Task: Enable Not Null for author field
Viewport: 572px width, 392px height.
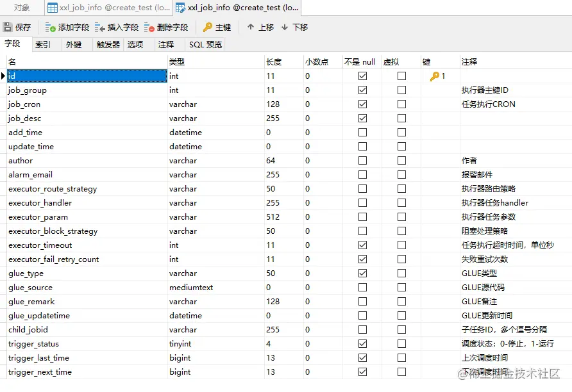Action: [362, 160]
